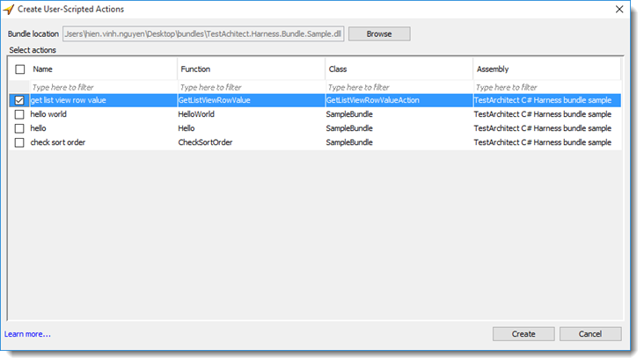The width and height of the screenshot is (644, 364).
Task: Enable the hello action checkbox
Action: [19, 128]
